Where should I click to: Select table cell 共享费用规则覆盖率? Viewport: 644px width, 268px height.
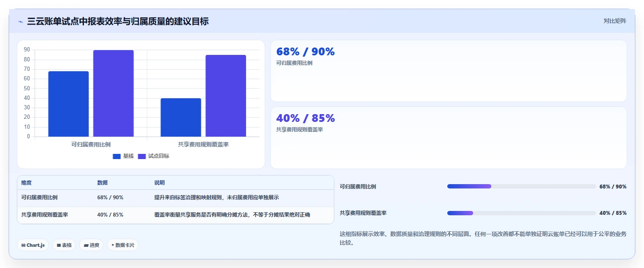pyautogui.click(x=45, y=215)
